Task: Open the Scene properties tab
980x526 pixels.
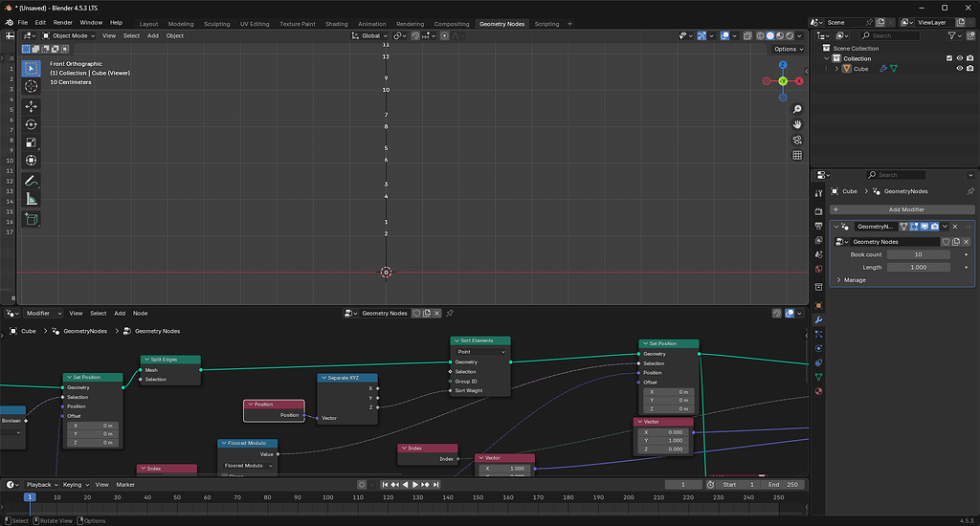Action: point(819,255)
